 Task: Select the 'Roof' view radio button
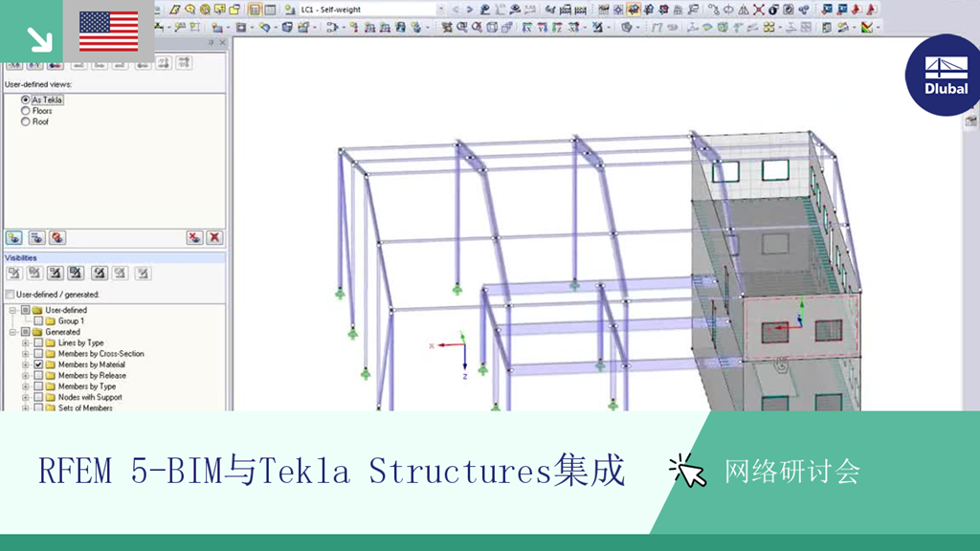[x=26, y=121]
